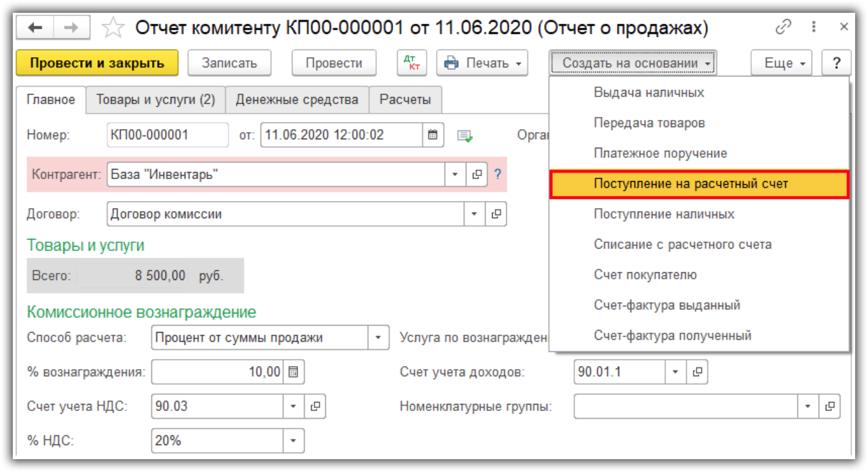This screenshot has height=472, width=868.
Task: Switch to Товары и услуги (2) tab
Action: point(155,100)
